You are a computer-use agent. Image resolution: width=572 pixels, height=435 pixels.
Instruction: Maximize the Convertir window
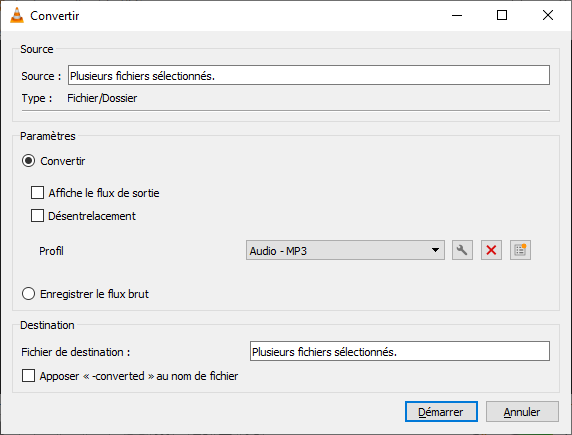(502, 15)
